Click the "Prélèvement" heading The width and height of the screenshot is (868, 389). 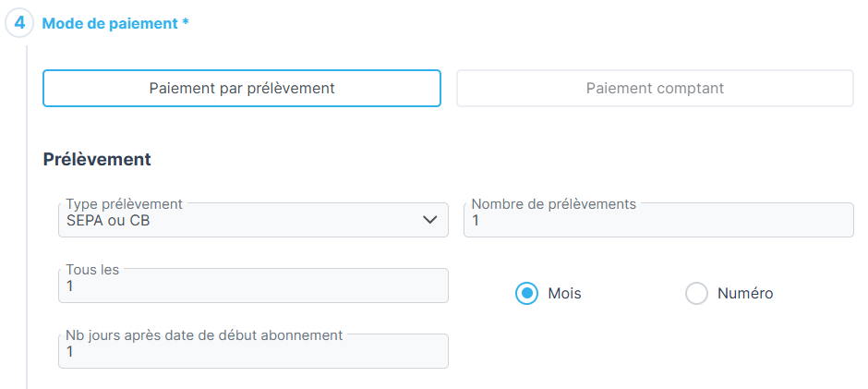point(97,159)
